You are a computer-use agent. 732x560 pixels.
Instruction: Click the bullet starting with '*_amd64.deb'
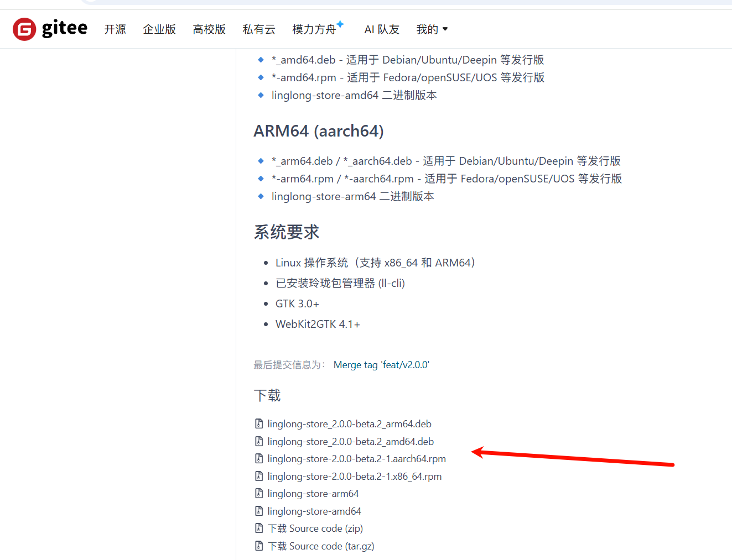pos(408,60)
